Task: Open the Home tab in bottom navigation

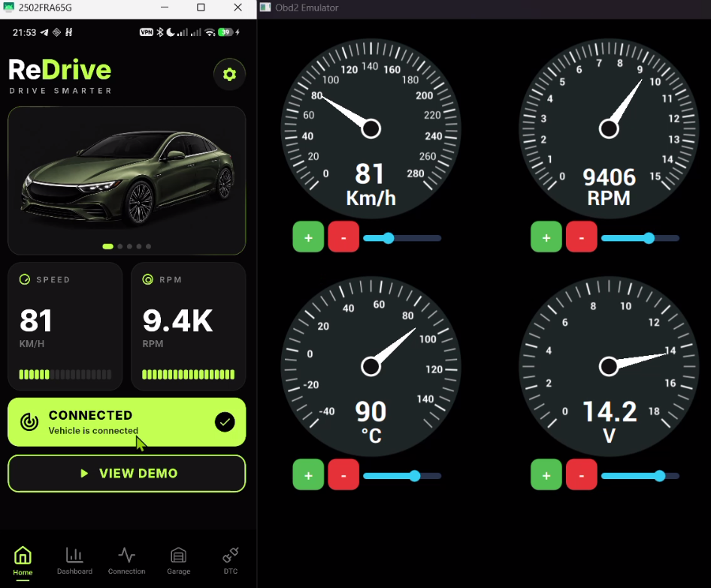Action: [23, 561]
